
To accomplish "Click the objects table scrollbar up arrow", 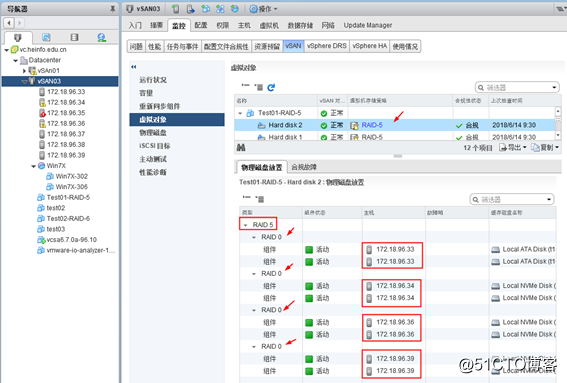I will (558, 111).
